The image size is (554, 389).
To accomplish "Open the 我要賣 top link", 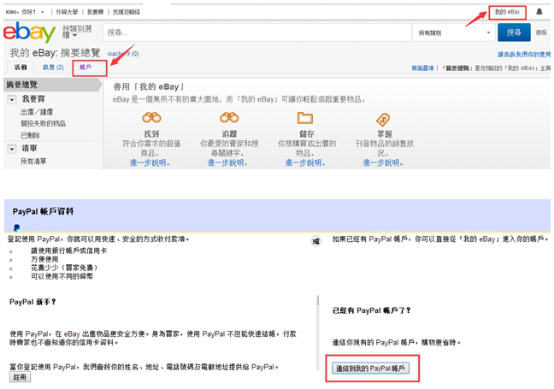I will pyautogui.click(x=95, y=12).
